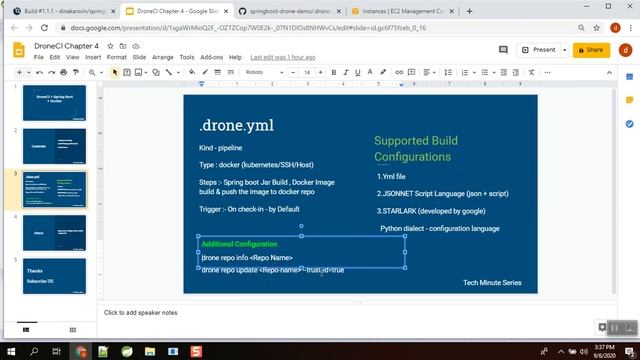This screenshot has height=360, width=640.
Task: Click the Increase indent icon
Action: tap(516, 73)
